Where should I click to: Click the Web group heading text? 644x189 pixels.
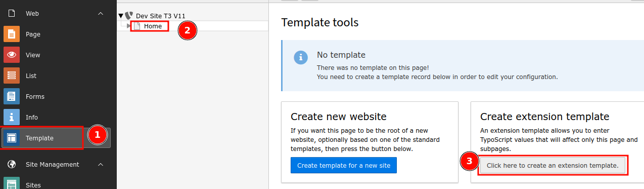[x=32, y=13]
